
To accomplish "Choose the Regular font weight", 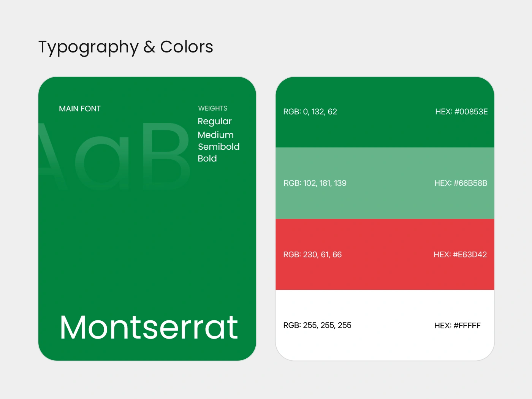I will 215,122.
